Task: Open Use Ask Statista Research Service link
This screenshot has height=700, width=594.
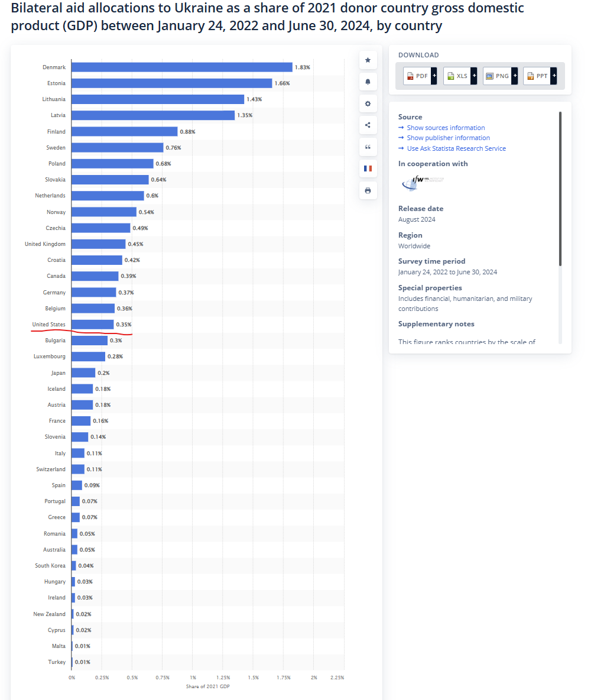Action: (x=456, y=148)
